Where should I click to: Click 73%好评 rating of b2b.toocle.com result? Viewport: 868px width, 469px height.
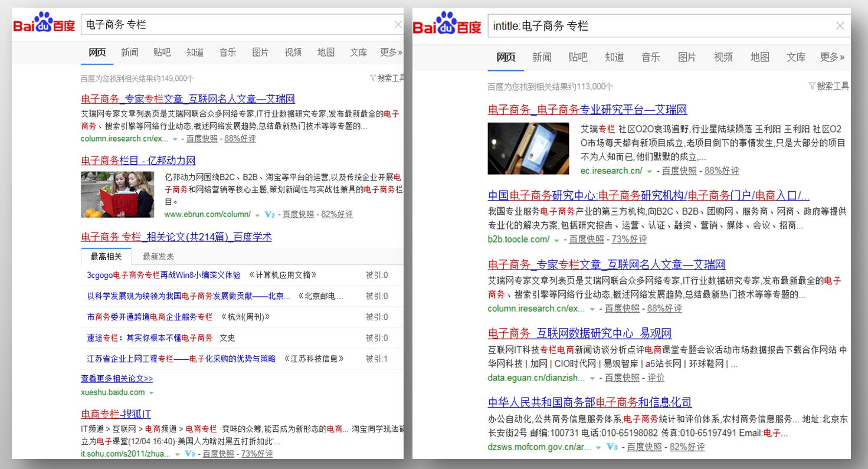(629, 240)
